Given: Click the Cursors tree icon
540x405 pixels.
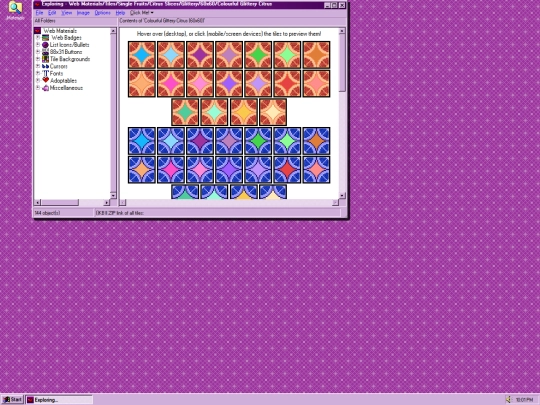Looking at the screenshot, I should (x=45, y=66).
